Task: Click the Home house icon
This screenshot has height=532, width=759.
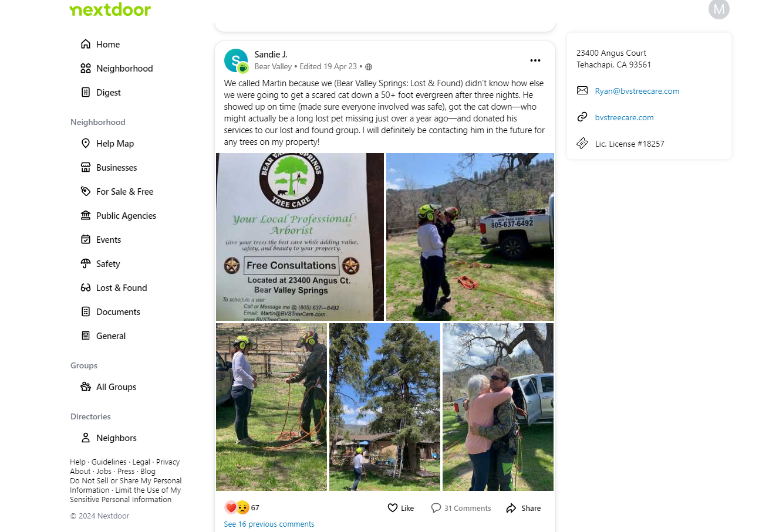Action: click(x=86, y=44)
